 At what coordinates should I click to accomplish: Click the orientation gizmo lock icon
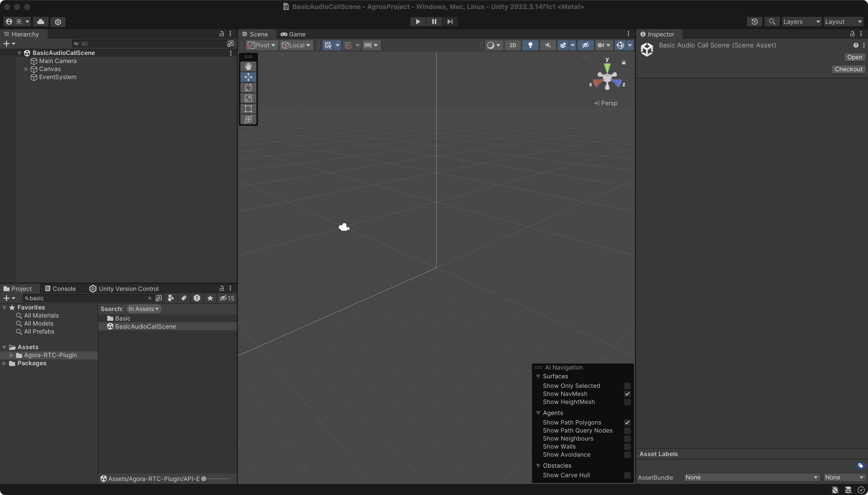(623, 62)
